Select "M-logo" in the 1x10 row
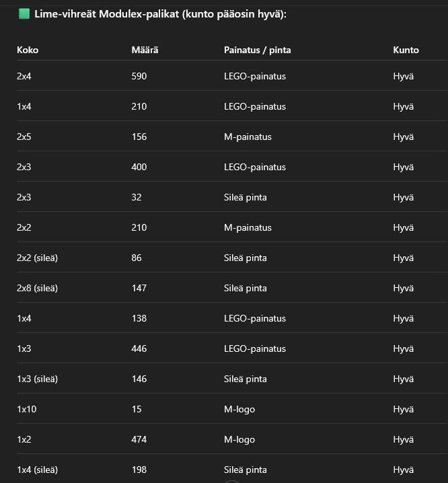Image resolution: width=448 pixels, height=483 pixels. coord(239,409)
